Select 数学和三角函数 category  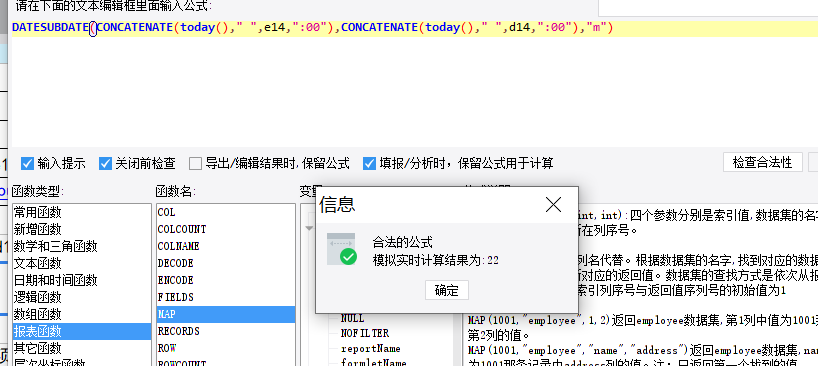82,246
